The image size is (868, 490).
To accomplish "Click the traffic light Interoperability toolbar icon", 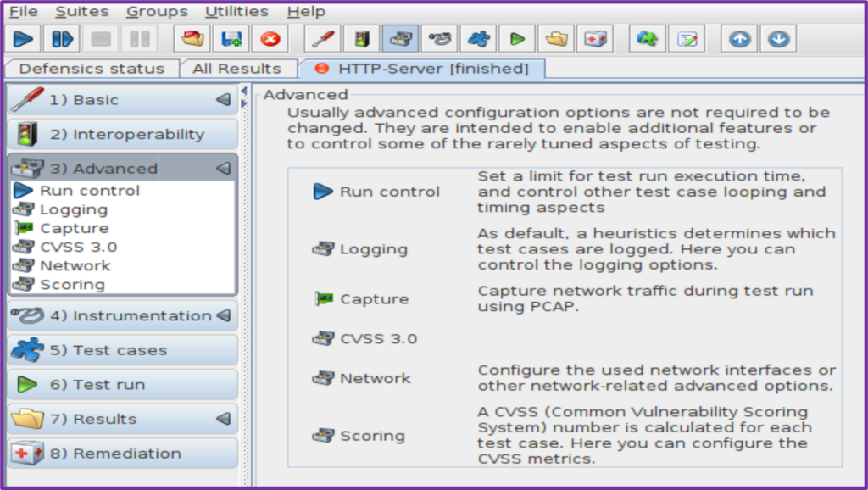I will pos(362,39).
